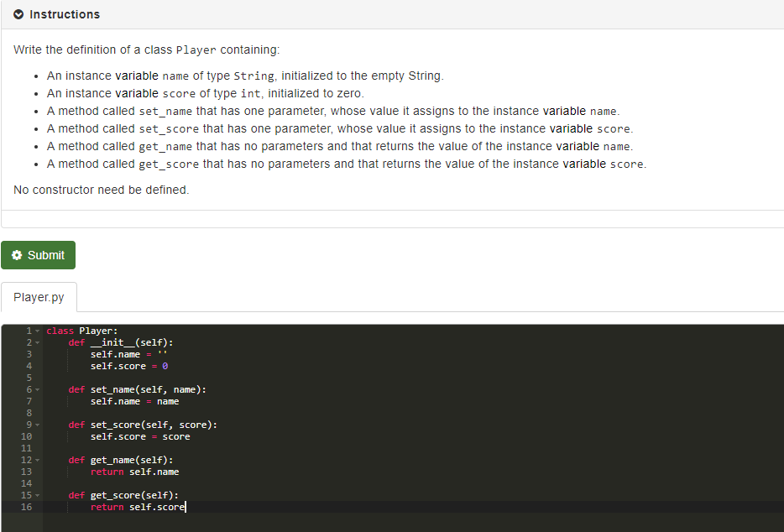Collapse the Instructions panel chevron icon

tap(18, 14)
